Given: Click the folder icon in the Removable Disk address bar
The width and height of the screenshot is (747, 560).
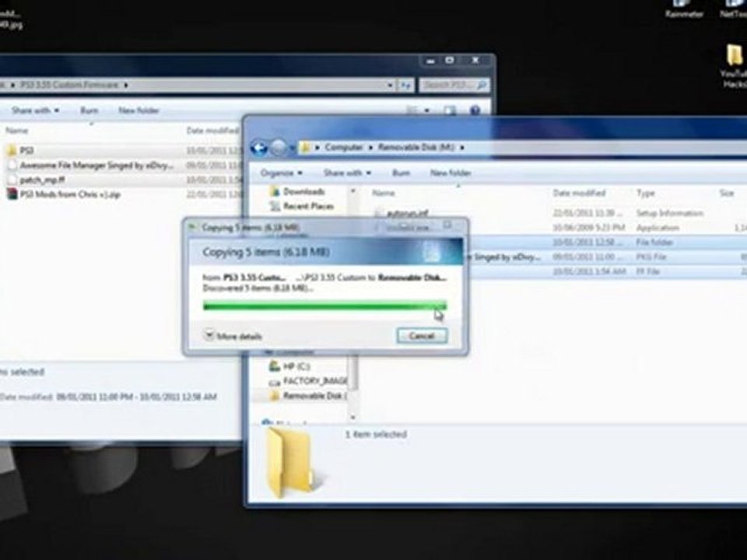Looking at the screenshot, I should point(306,148).
